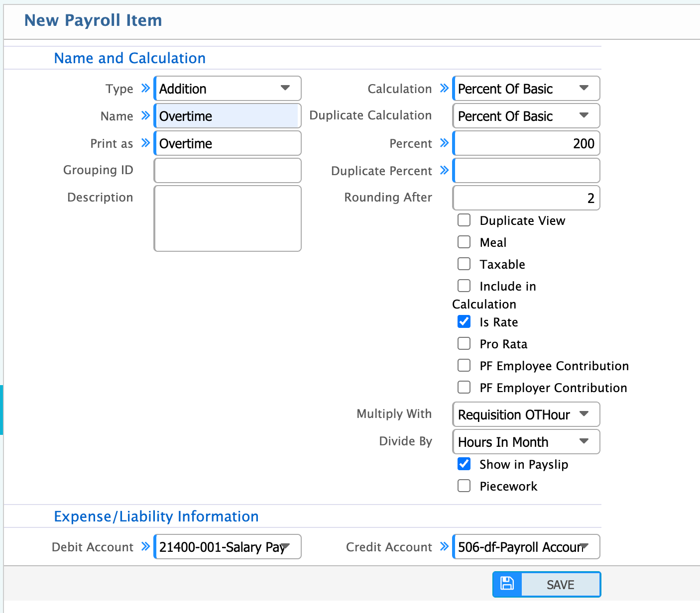700x613 pixels.
Task: Click the Expense/Liability Information heading
Action: point(156,516)
